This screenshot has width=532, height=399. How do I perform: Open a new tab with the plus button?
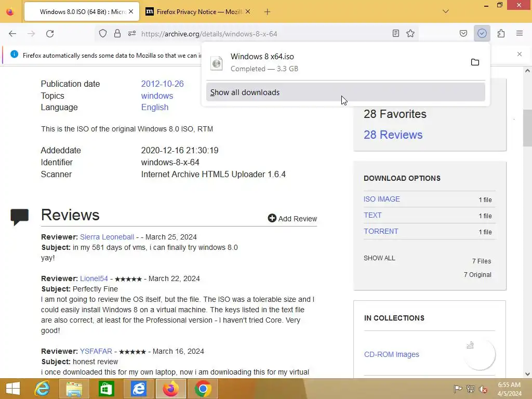coord(268,12)
